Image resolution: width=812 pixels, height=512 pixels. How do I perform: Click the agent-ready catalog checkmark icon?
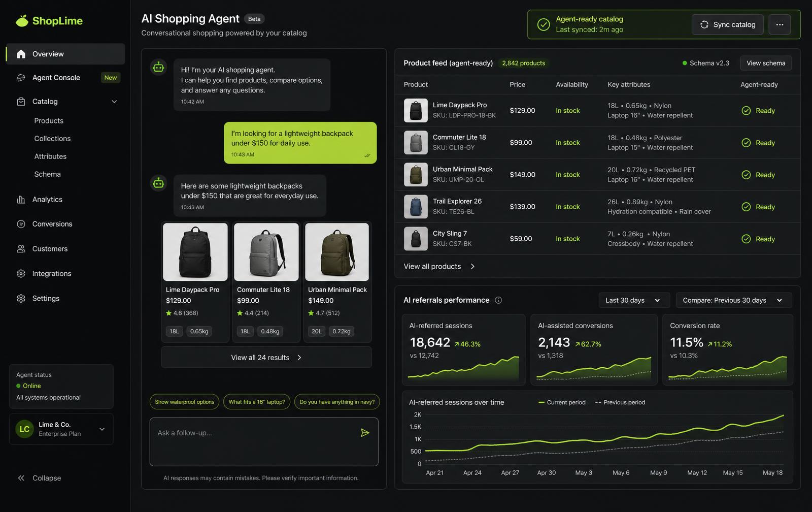(x=544, y=24)
